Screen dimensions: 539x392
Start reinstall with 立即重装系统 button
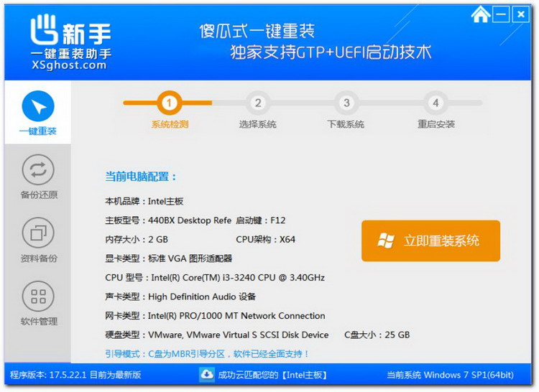coord(430,241)
